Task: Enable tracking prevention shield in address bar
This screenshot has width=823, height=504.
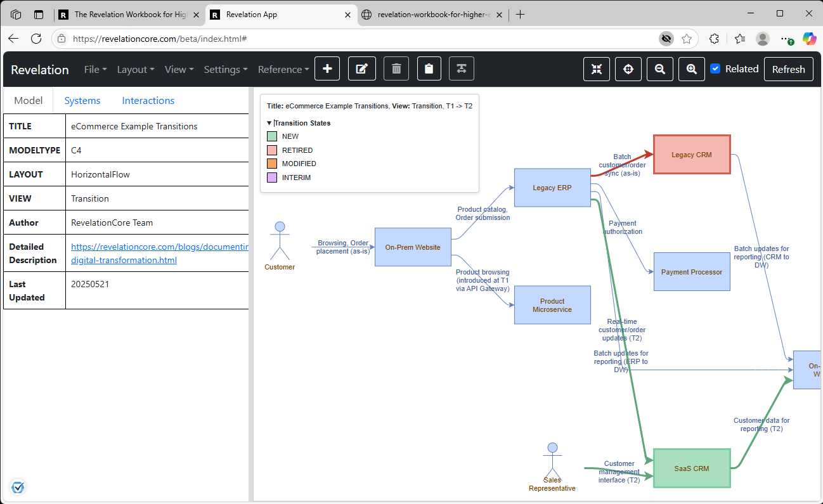Action: (666, 39)
